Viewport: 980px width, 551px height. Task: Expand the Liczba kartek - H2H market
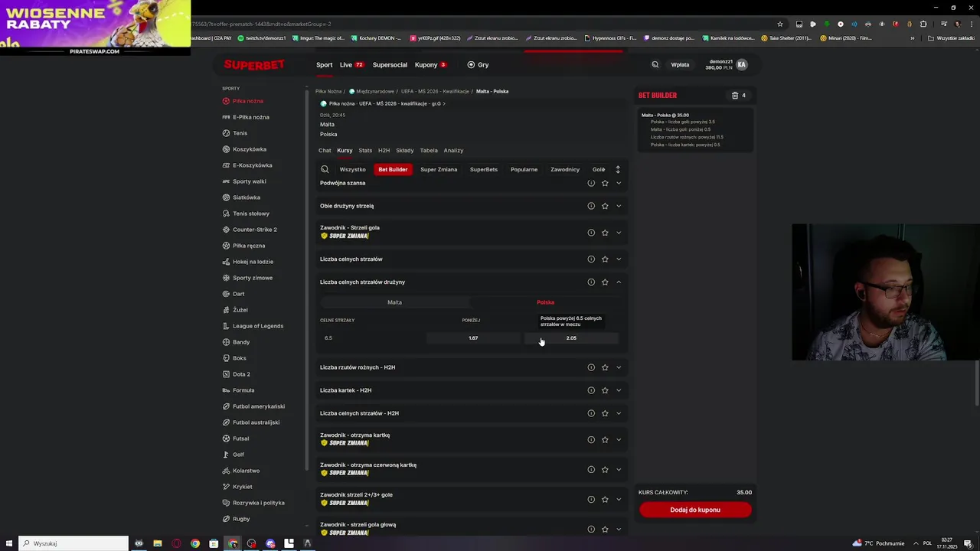[619, 390]
